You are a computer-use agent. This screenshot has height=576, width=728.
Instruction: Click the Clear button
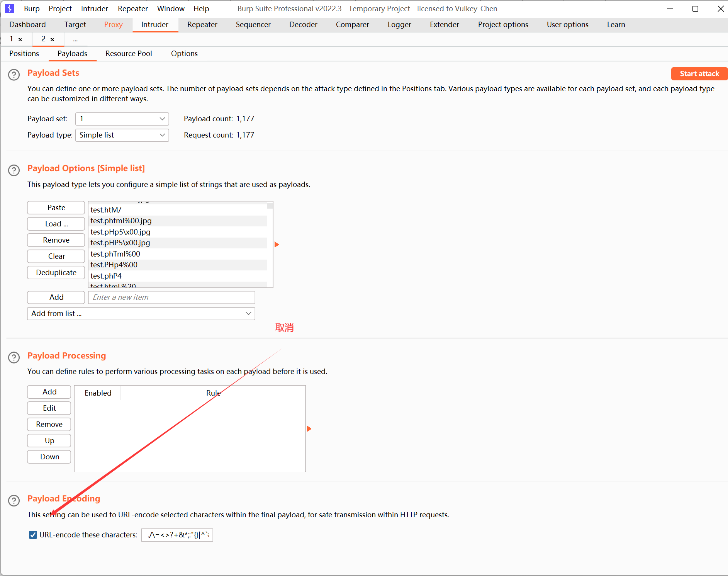click(x=56, y=257)
